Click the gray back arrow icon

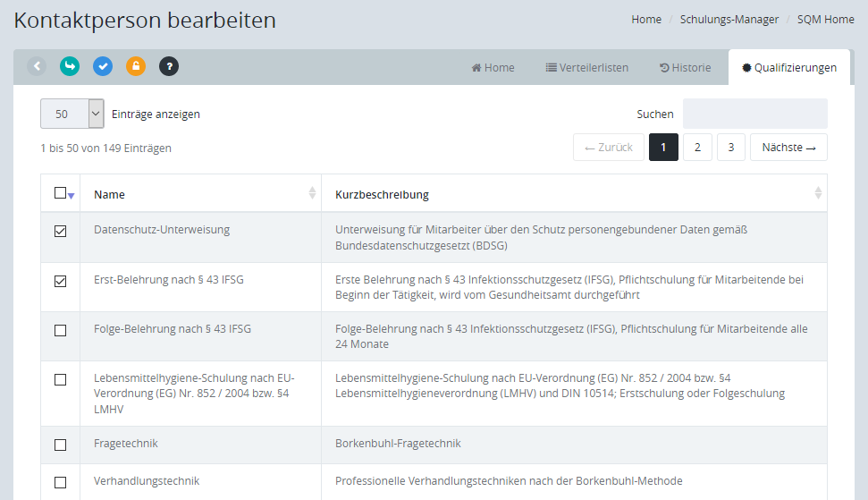(37, 66)
